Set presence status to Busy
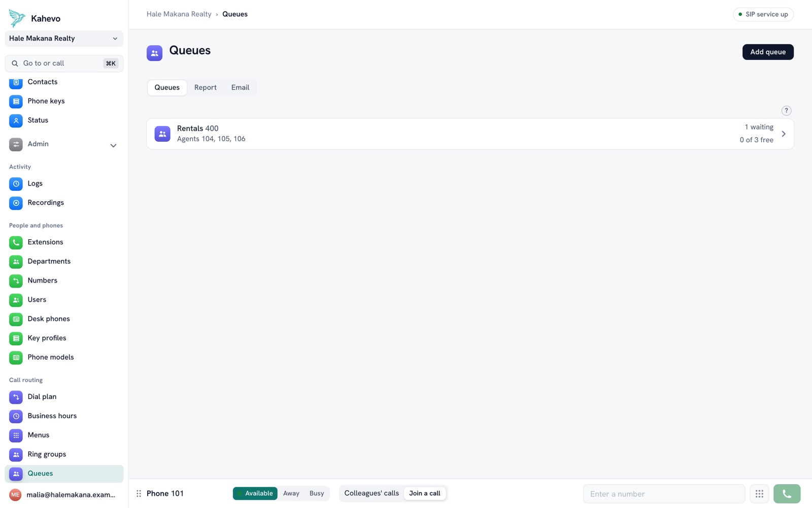812x508 pixels. (317, 493)
